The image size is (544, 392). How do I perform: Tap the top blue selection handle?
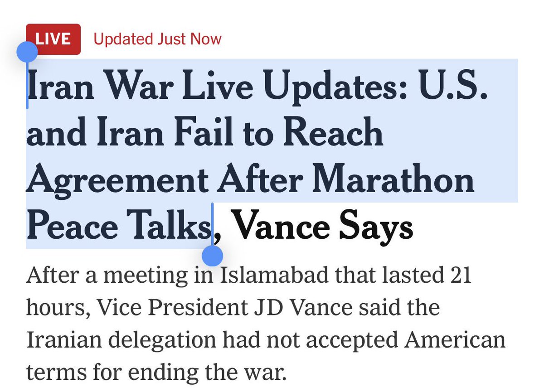[27, 52]
